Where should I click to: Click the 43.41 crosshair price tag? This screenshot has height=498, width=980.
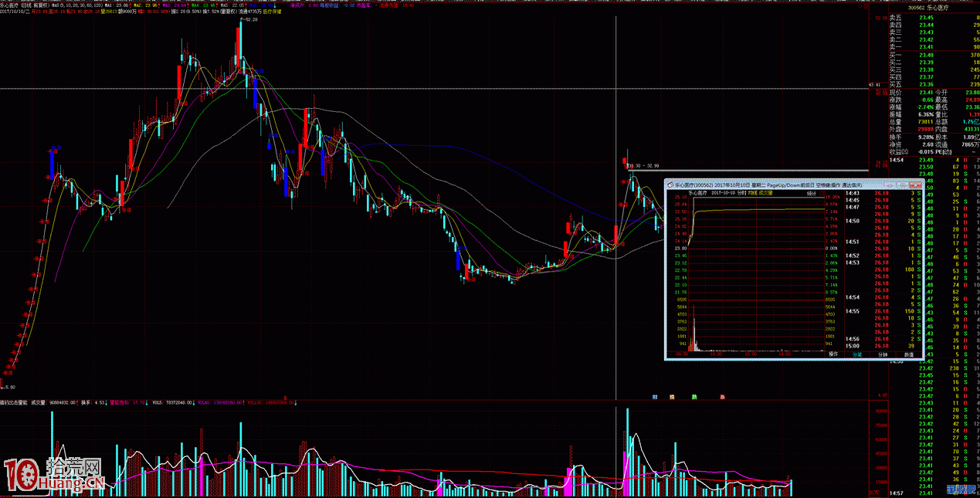coord(875,85)
